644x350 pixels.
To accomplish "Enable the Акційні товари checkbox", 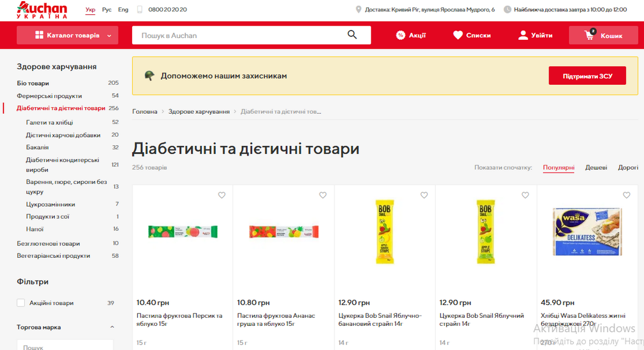I will point(21,303).
